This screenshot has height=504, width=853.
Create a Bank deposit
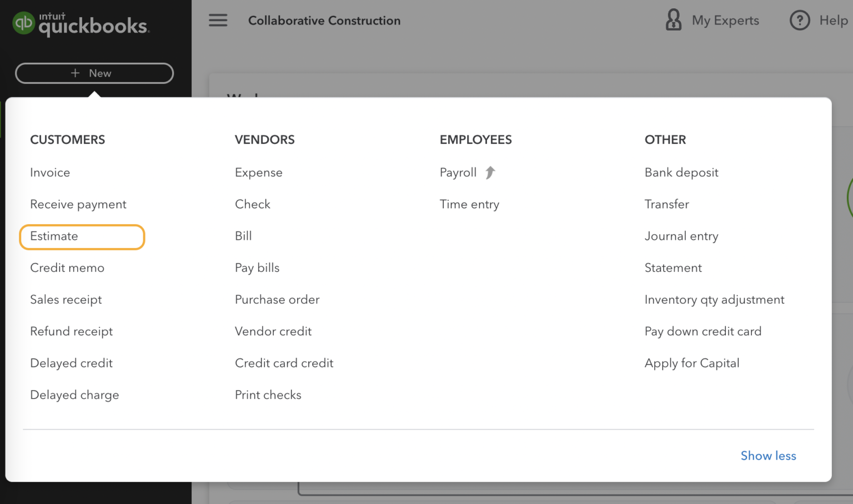pos(681,172)
